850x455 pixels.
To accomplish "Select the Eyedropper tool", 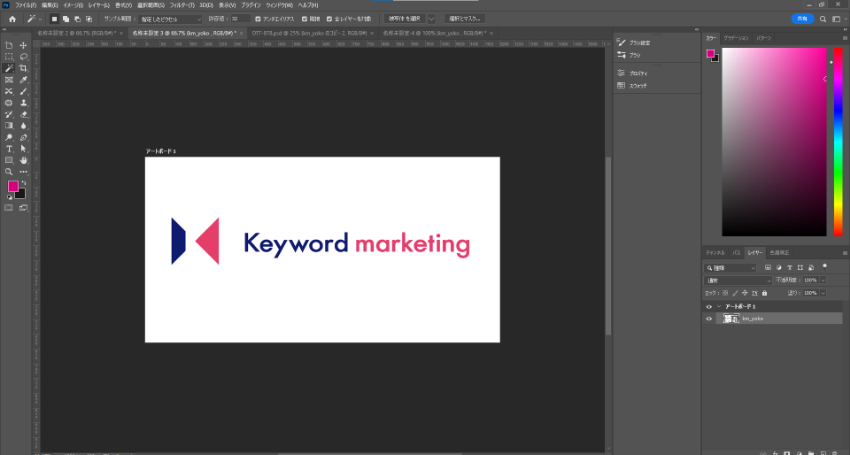I will (x=23, y=80).
